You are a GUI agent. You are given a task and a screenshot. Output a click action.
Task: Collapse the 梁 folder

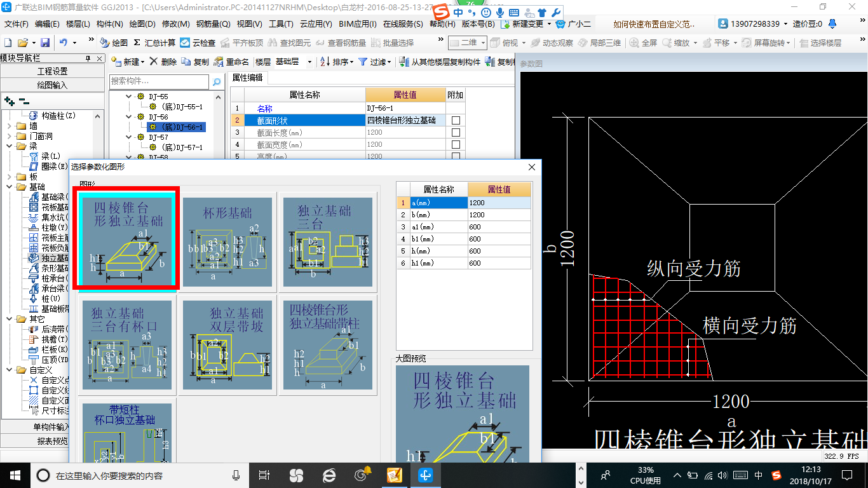[9, 146]
